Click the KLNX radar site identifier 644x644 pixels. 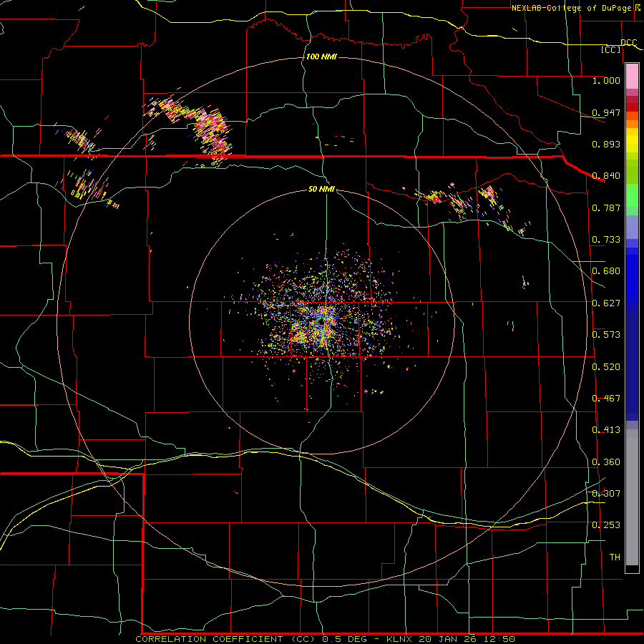[399, 639]
